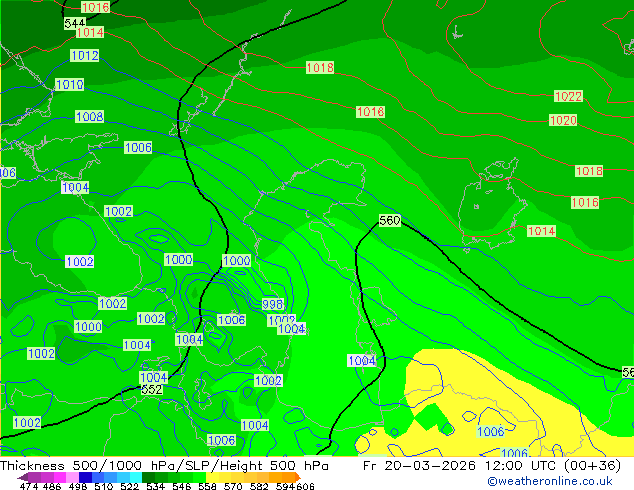634x490 pixels.
Task: Click the forecast date 'Fr 20-03-2026 12:00 UTC (00+36)'
Action: (492, 466)
